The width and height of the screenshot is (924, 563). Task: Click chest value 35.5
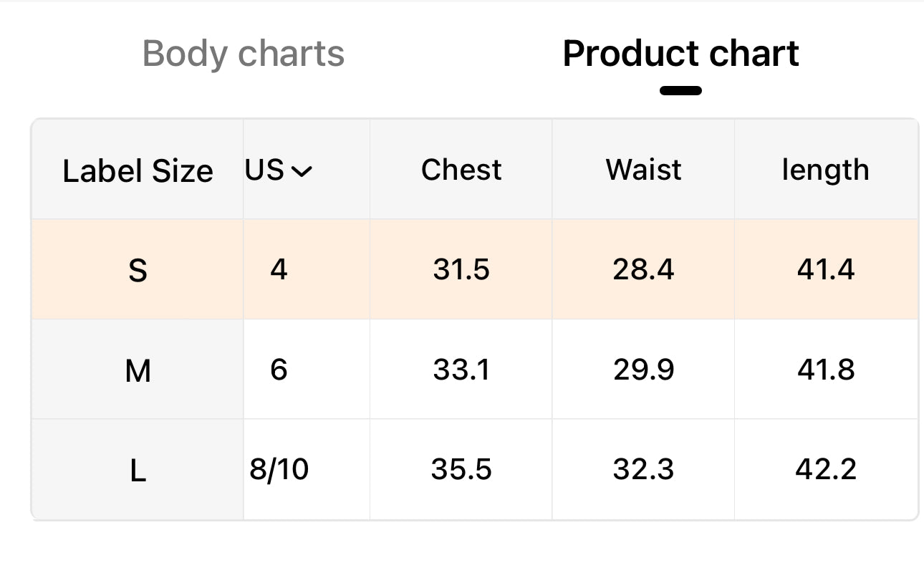coord(461,469)
